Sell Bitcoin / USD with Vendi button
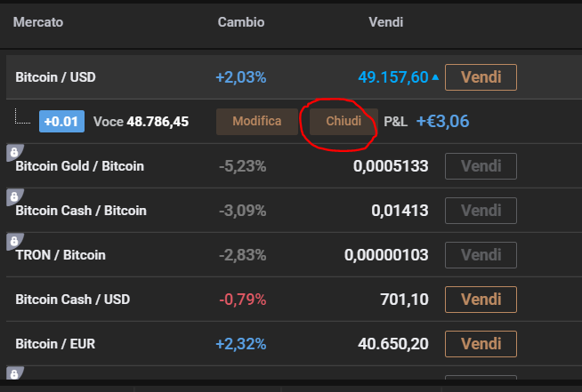Viewport: 582px width, 392px height. click(x=481, y=77)
